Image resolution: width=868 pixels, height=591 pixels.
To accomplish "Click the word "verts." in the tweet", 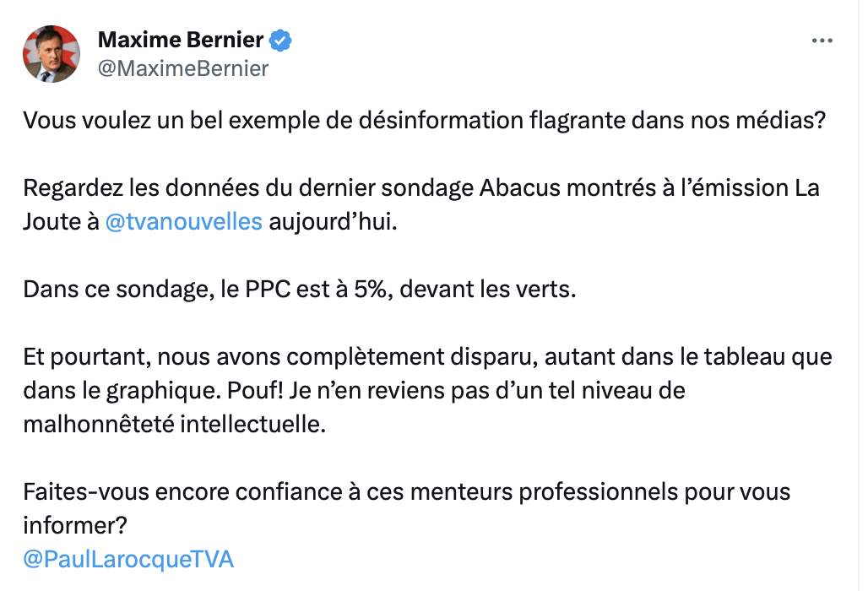I will (544, 290).
